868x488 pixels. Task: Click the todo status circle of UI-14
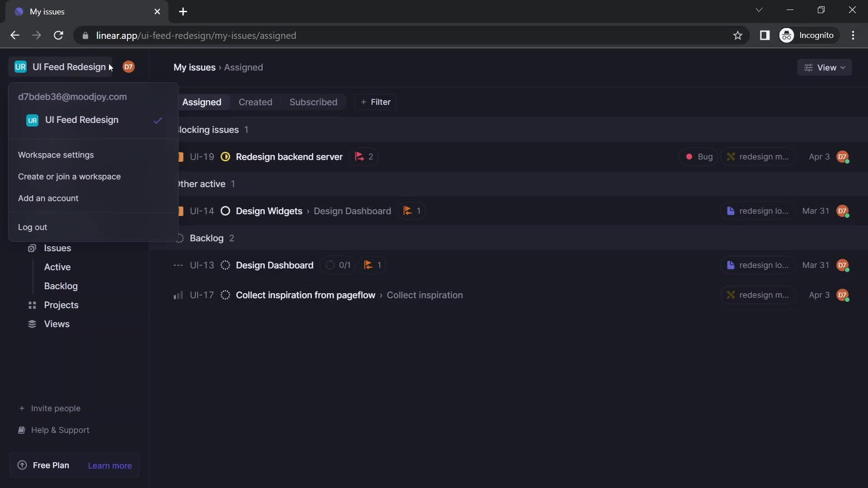(225, 211)
